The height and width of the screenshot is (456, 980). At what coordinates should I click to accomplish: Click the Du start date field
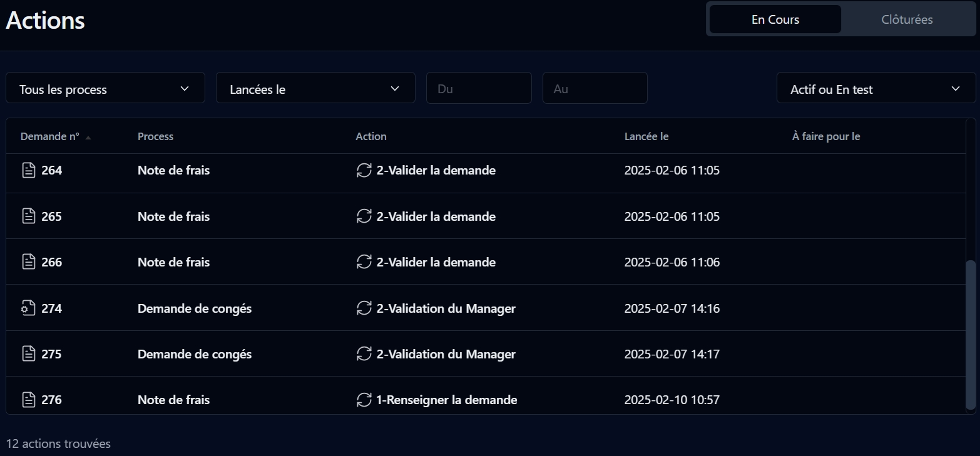479,88
